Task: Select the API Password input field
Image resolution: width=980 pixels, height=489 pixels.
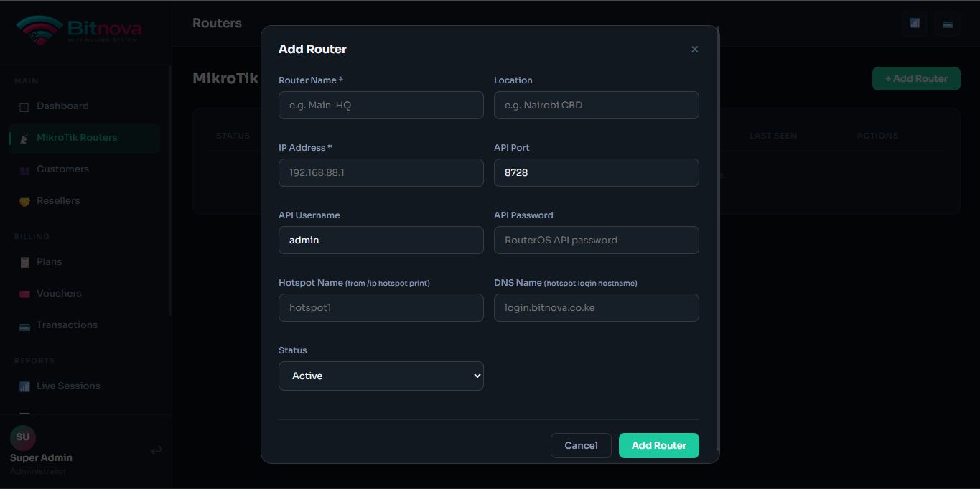Action: pyautogui.click(x=596, y=240)
